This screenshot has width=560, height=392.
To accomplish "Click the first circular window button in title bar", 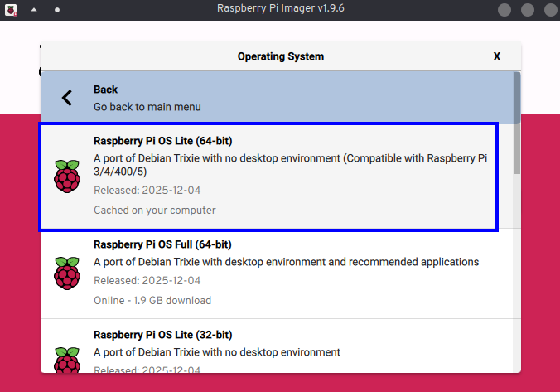I will click(504, 10).
